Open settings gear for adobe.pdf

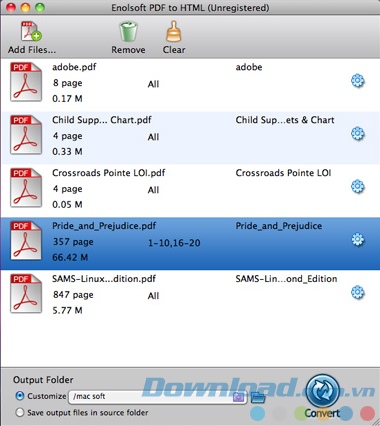[x=358, y=81]
